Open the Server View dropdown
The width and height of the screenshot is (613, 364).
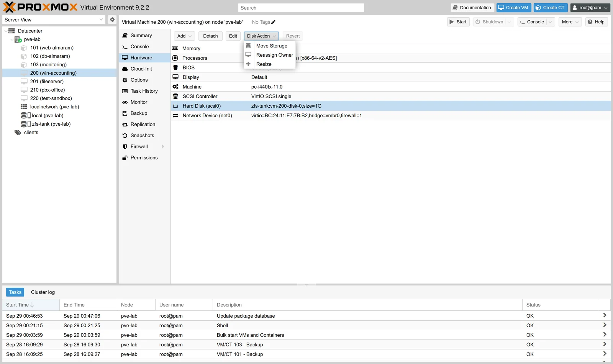(x=101, y=20)
